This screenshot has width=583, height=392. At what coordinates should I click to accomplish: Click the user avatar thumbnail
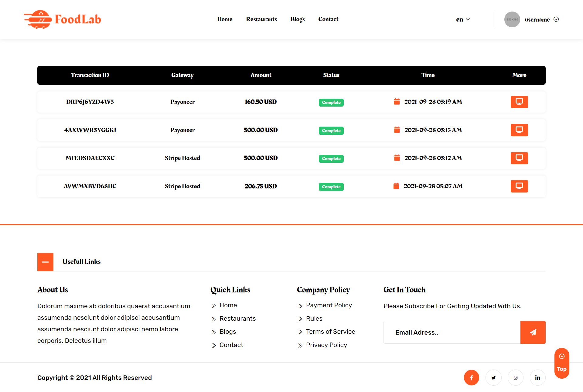coord(512,19)
